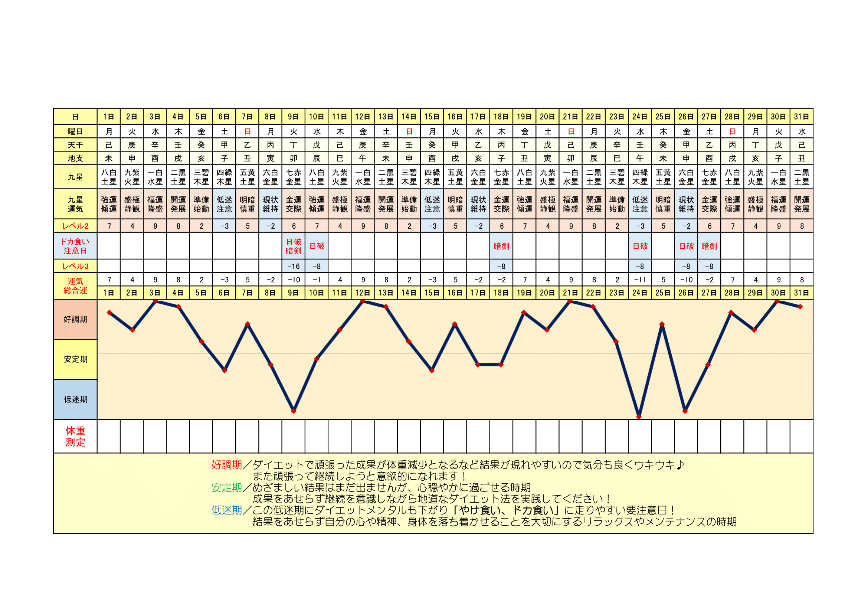Click the レベル3 row header
868x614 pixels.
[75, 266]
